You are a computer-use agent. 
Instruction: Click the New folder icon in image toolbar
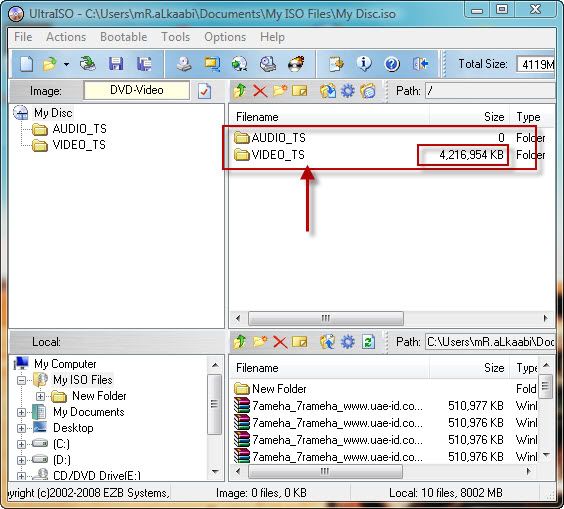280,91
